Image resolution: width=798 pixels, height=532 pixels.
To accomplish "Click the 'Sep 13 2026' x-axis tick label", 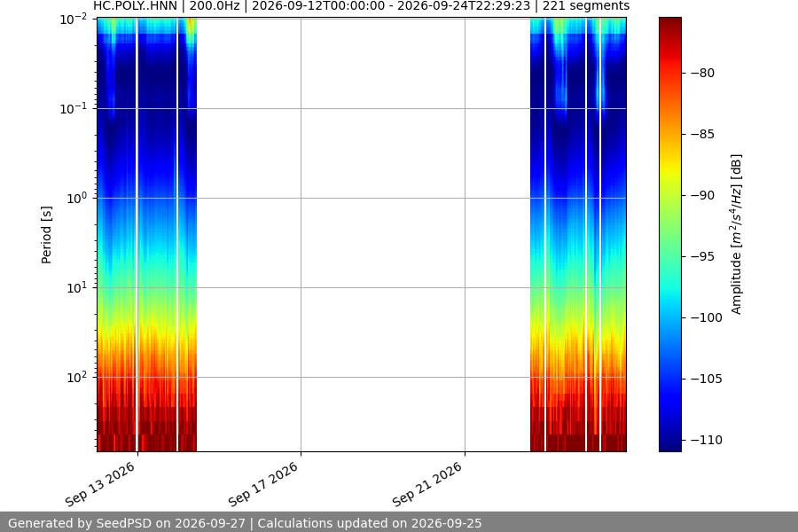I will 101,484.
